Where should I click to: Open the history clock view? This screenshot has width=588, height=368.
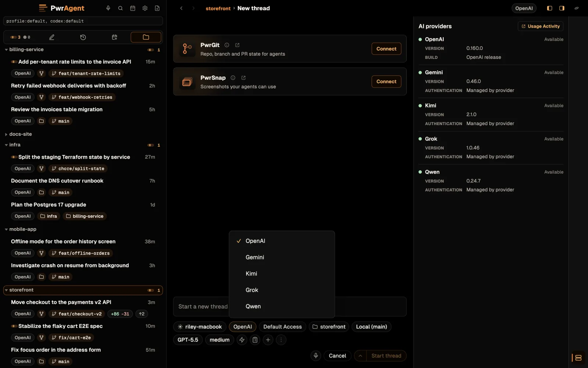pos(83,37)
